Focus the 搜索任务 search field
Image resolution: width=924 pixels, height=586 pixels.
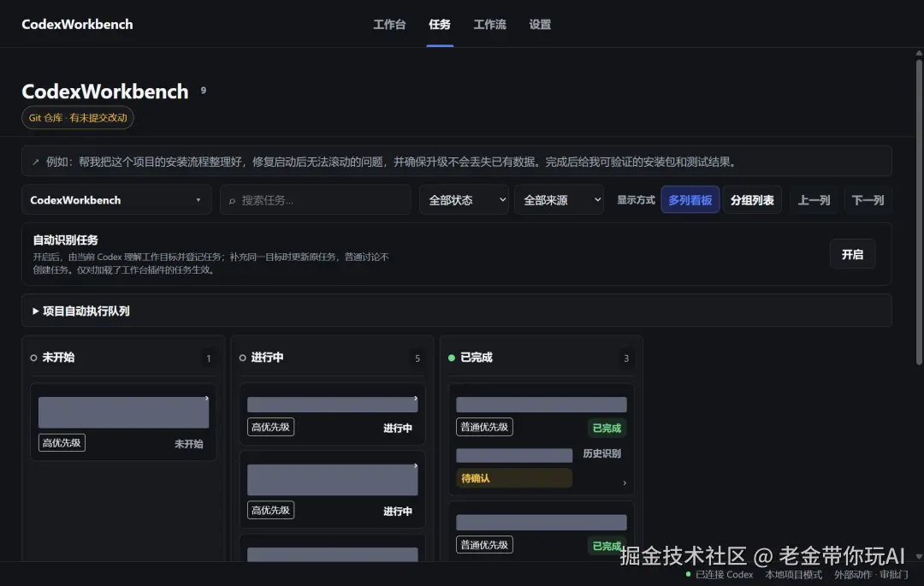point(315,200)
